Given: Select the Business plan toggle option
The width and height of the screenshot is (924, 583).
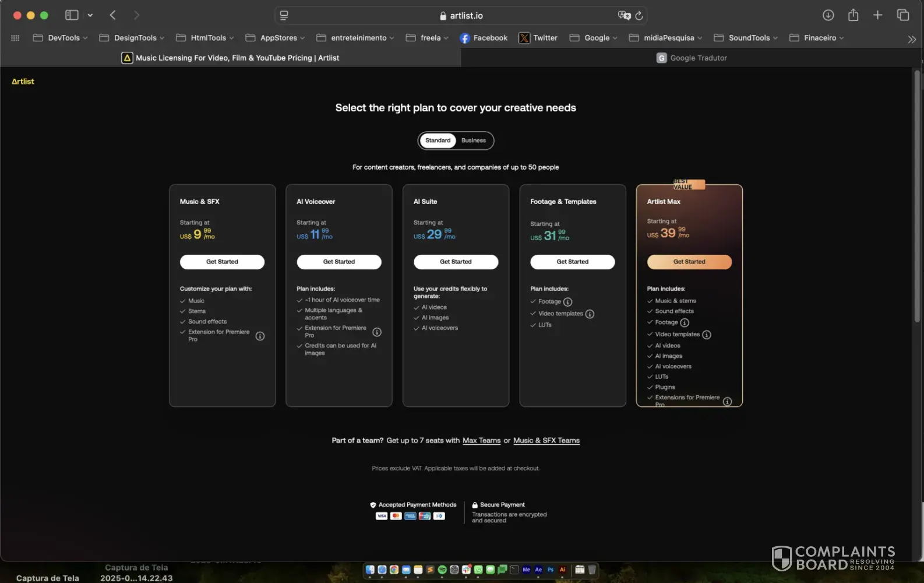Looking at the screenshot, I should click(473, 141).
